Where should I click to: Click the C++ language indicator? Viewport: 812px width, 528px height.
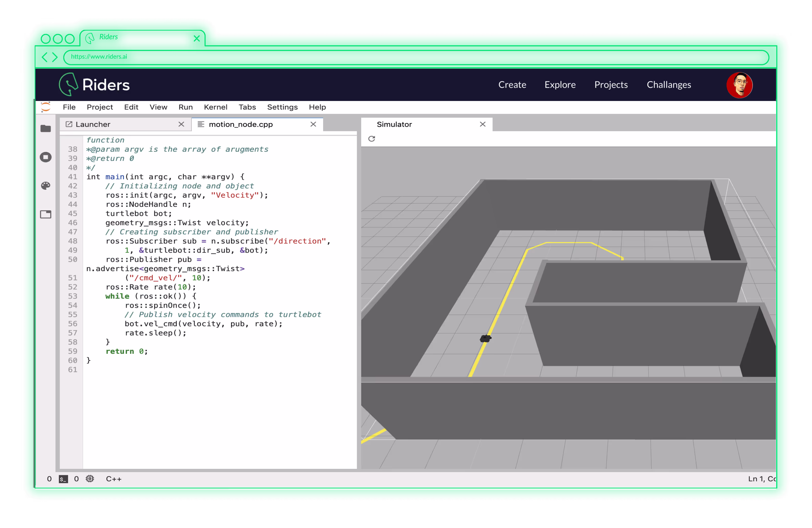tap(113, 479)
